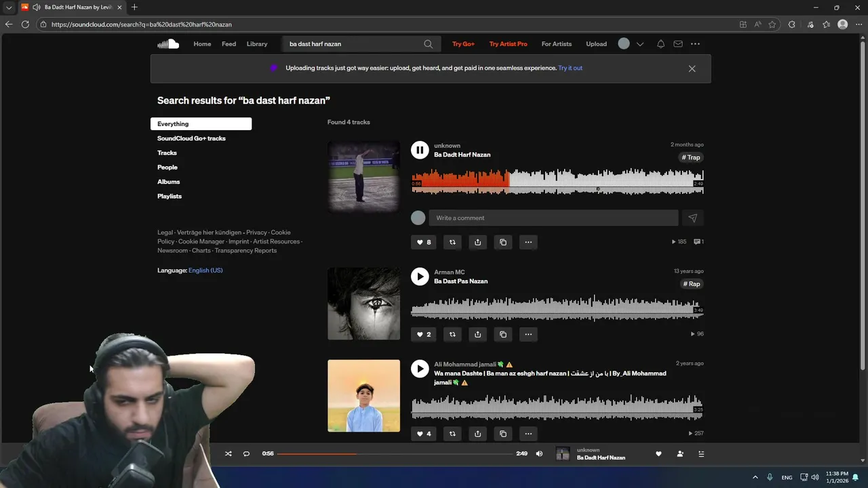868x488 pixels.
Task: Follow the artist from the player bar
Action: click(680, 454)
